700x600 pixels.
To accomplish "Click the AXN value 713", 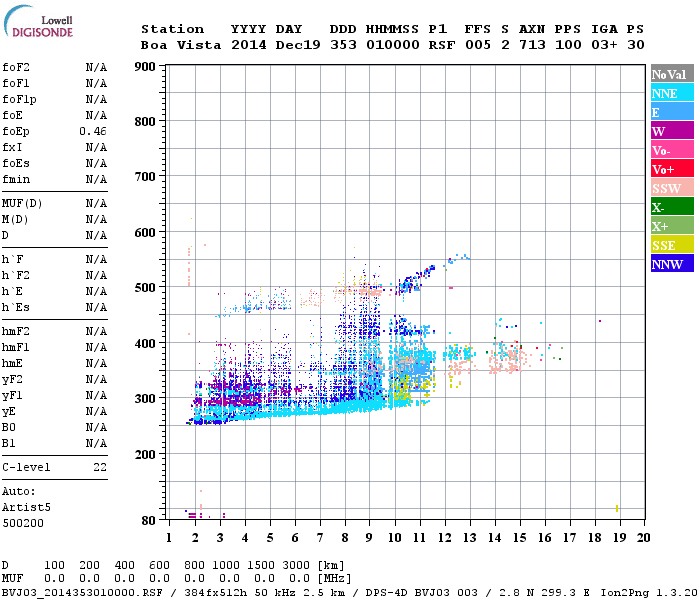I will [x=532, y=45].
